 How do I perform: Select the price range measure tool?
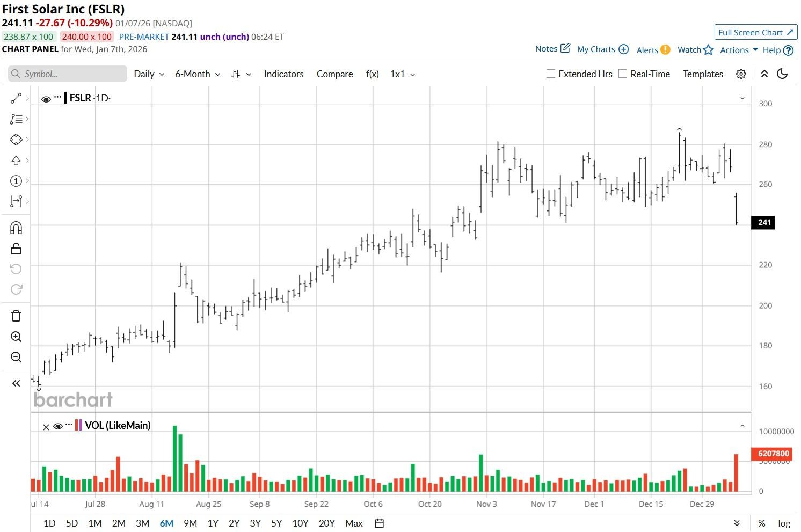click(16, 201)
